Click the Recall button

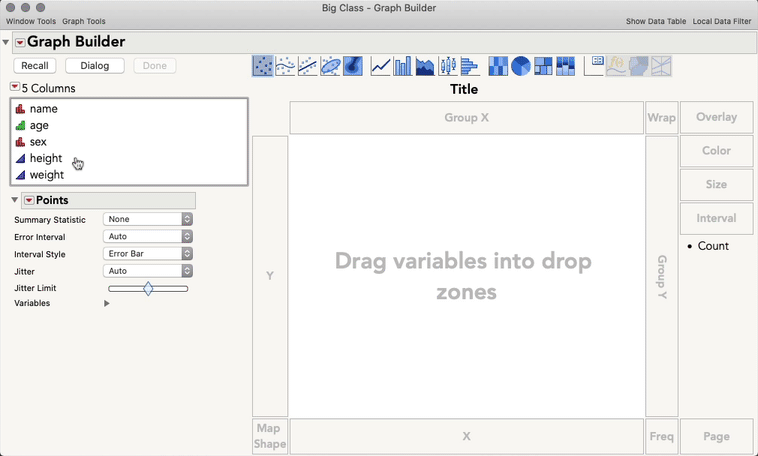(x=35, y=66)
